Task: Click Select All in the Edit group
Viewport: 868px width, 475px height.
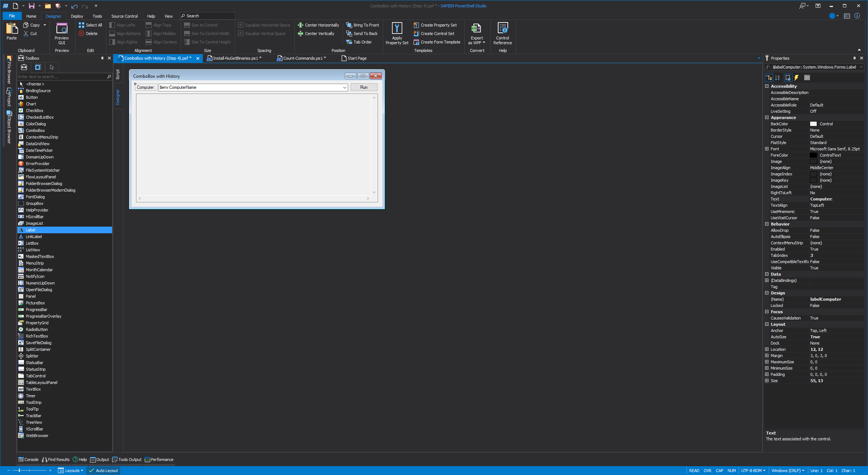Action: [x=90, y=25]
